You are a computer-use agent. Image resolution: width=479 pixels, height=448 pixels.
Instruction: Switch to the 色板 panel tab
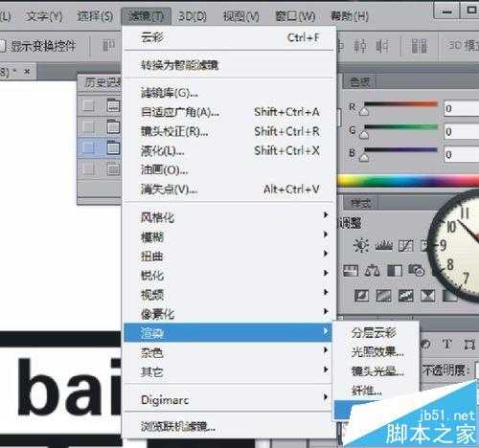pos(359,82)
